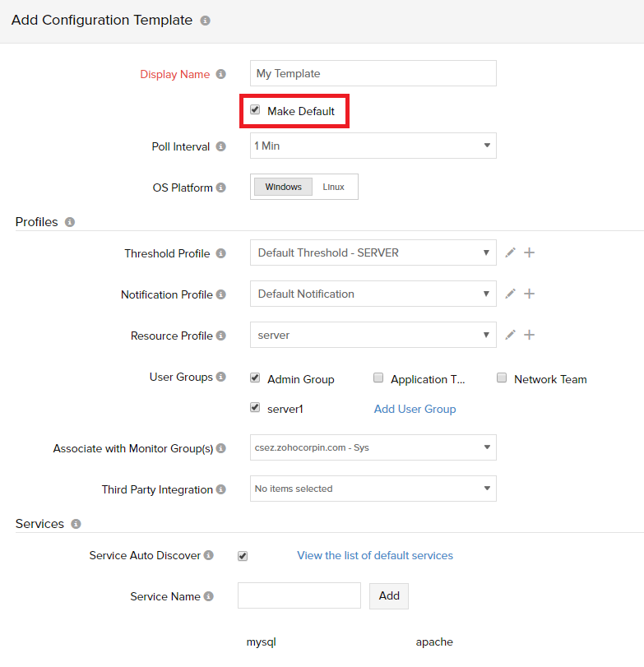Screen dimensions: 644x667
Task: Open the Resource Profile editor via pencil icon
Action: coord(510,335)
